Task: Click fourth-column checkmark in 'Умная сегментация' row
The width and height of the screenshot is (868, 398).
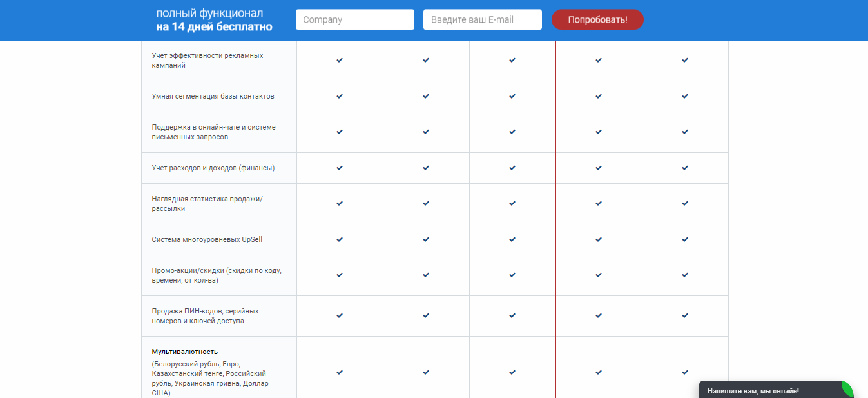Action: [599, 97]
